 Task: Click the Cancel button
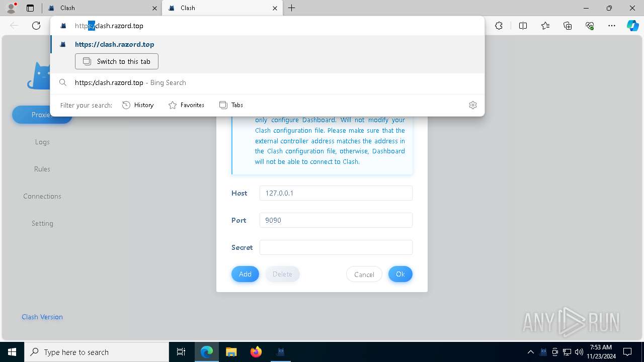[x=364, y=274]
